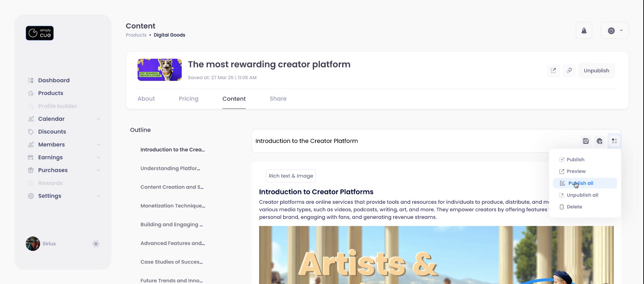Viewport: 644px width, 284px height.
Task: Open the user account menu top right
Action: [x=614, y=31]
